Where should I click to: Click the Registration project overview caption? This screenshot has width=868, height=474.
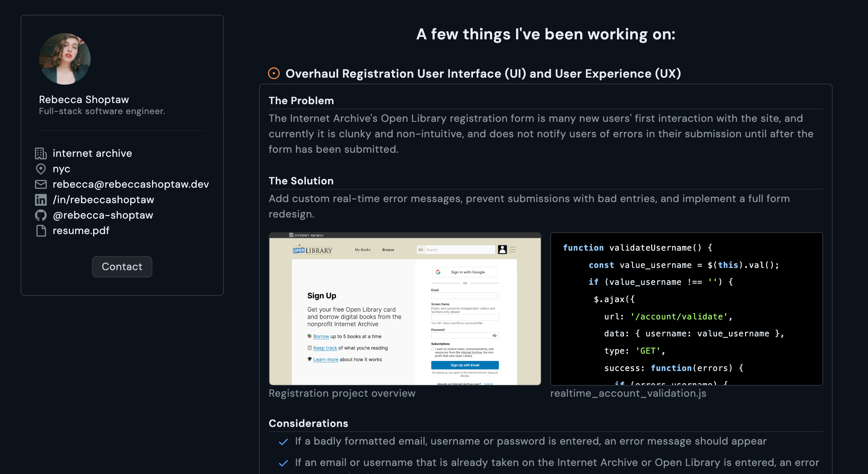click(x=342, y=393)
